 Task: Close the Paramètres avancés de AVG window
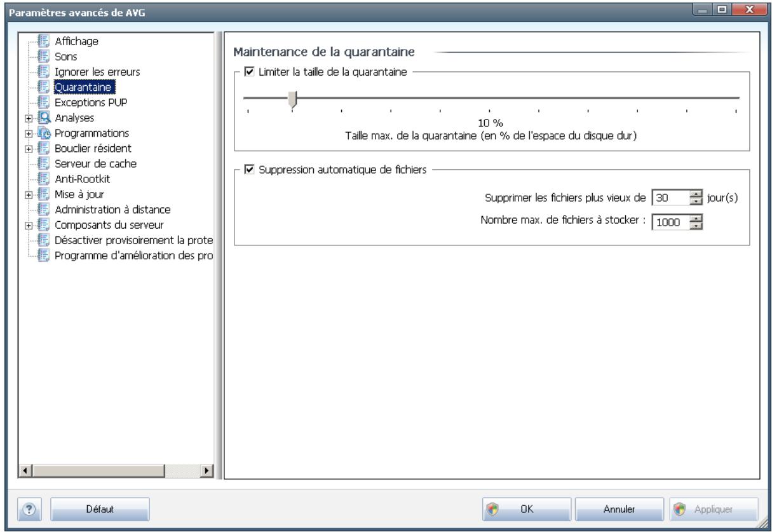pos(750,10)
